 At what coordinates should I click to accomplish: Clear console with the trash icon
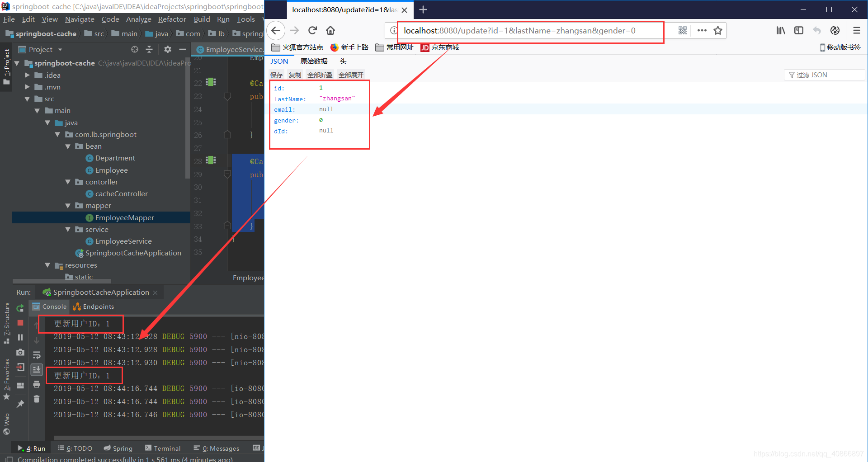[x=37, y=399]
